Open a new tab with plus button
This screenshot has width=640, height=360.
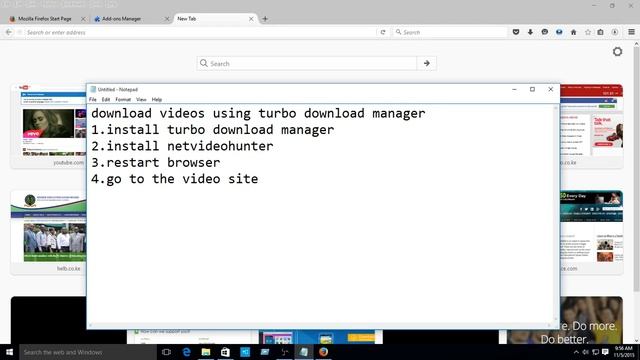coord(265,19)
